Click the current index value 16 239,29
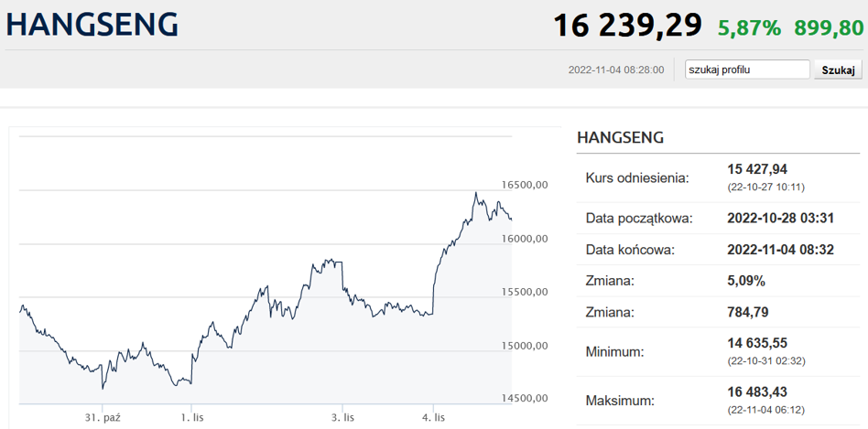 [x=627, y=26]
